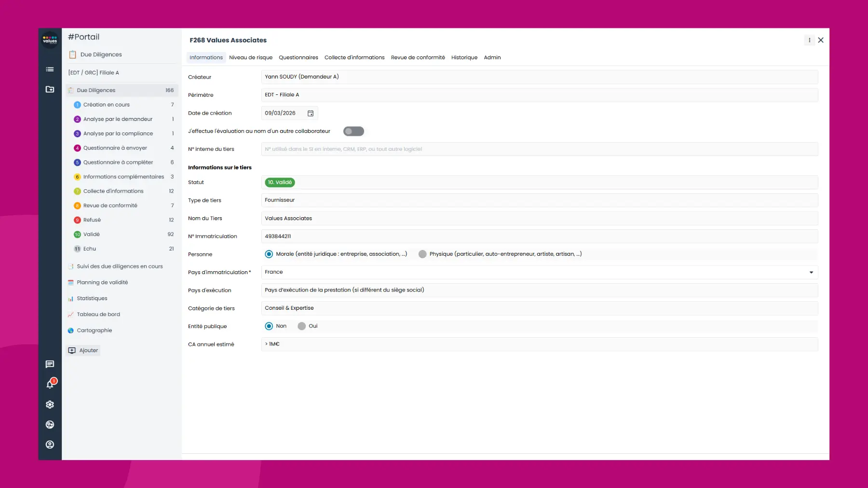Choose Oui for Entité publique
Screen dimensions: 868x488
coord(301,326)
